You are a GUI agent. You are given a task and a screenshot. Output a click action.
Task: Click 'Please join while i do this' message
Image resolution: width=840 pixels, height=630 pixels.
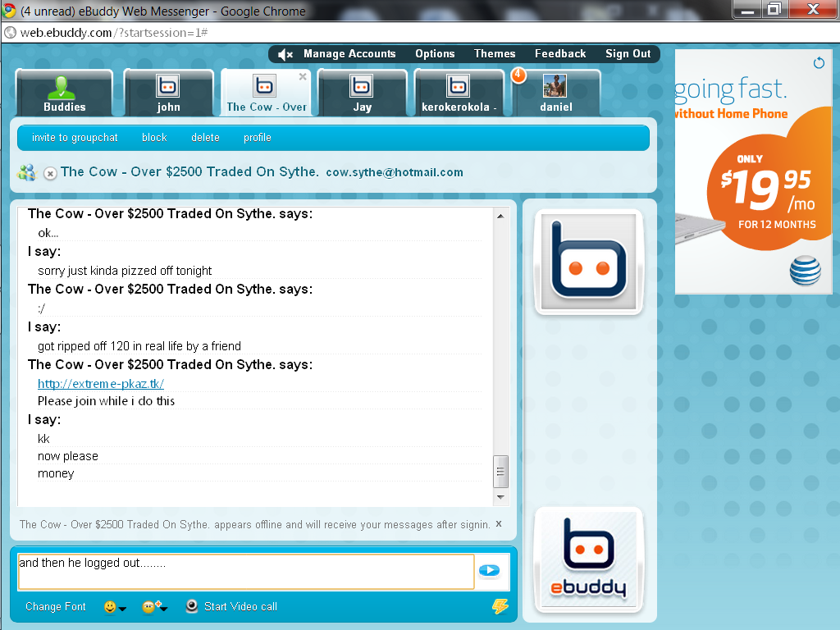click(106, 400)
